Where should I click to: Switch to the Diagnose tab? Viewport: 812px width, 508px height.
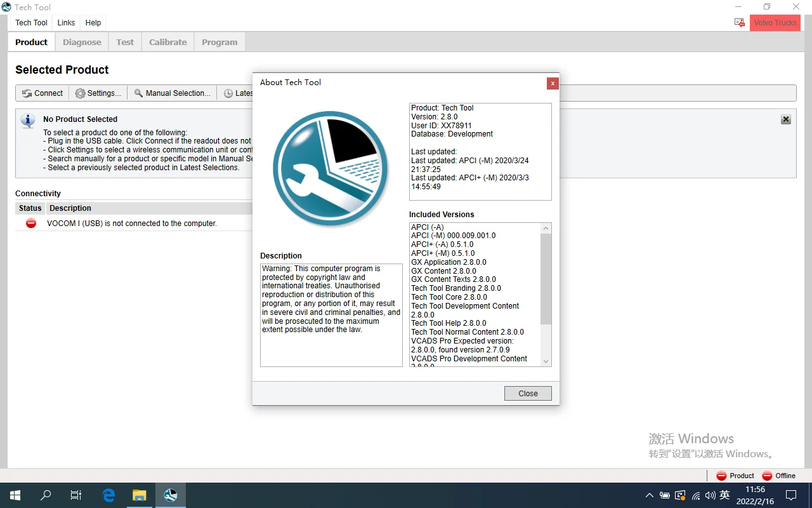82,43
